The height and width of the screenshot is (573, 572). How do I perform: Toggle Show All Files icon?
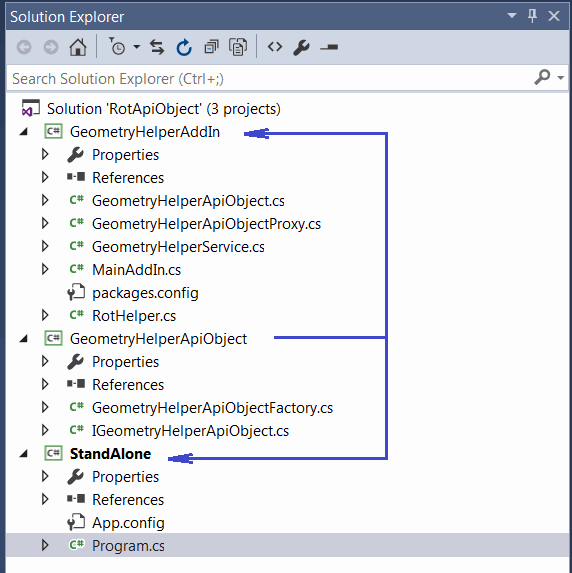tap(238, 47)
